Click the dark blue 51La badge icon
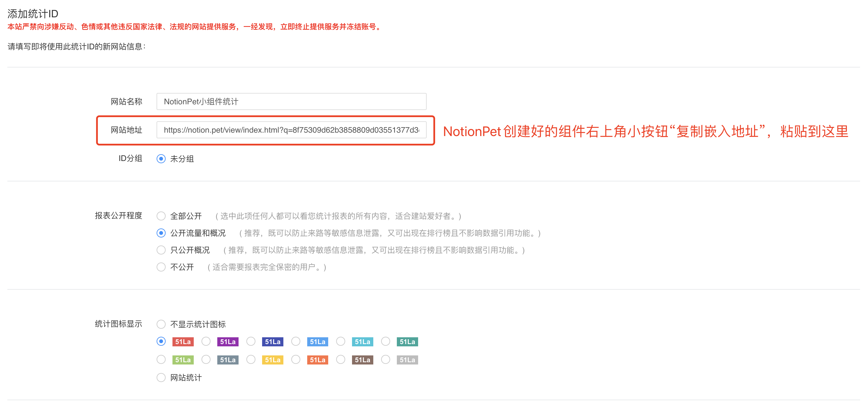 click(273, 342)
